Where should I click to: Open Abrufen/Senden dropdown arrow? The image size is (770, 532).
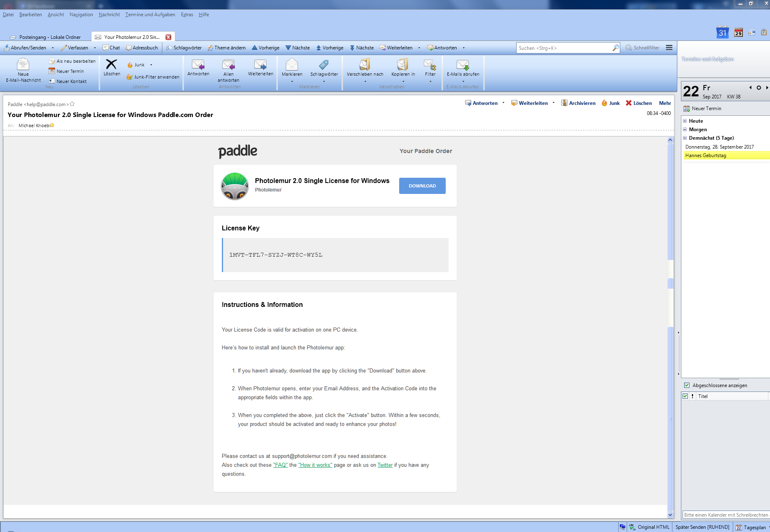point(53,48)
